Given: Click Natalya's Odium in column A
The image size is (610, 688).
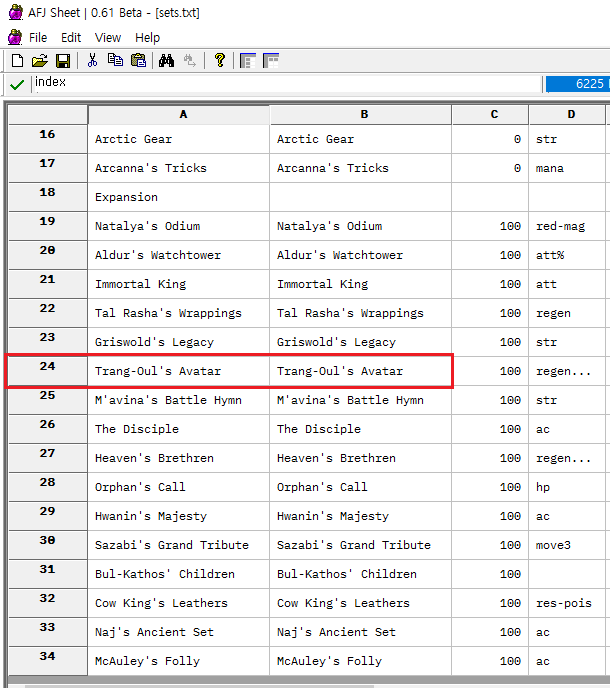Looking at the screenshot, I should pyautogui.click(x=179, y=226).
